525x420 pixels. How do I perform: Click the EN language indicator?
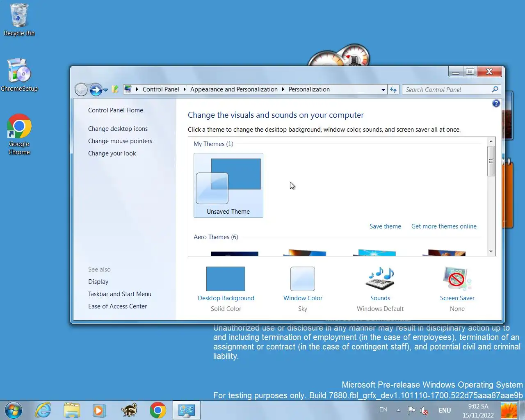[383, 410]
